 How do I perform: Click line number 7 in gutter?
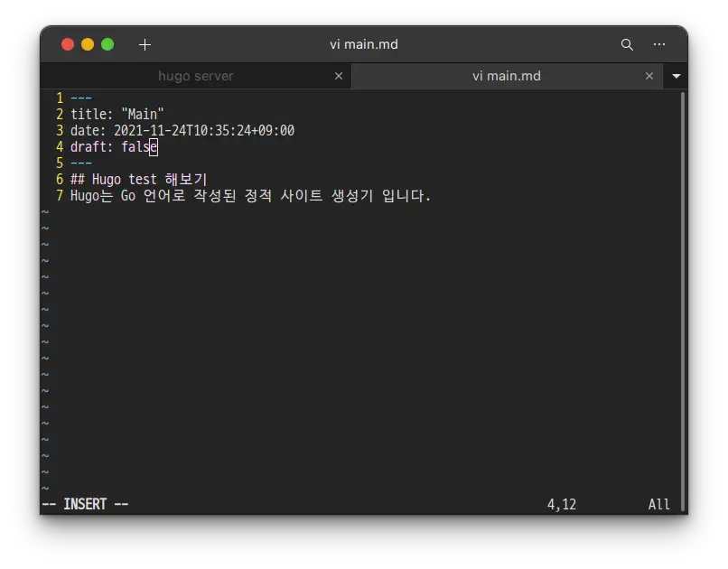(x=60, y=195)
